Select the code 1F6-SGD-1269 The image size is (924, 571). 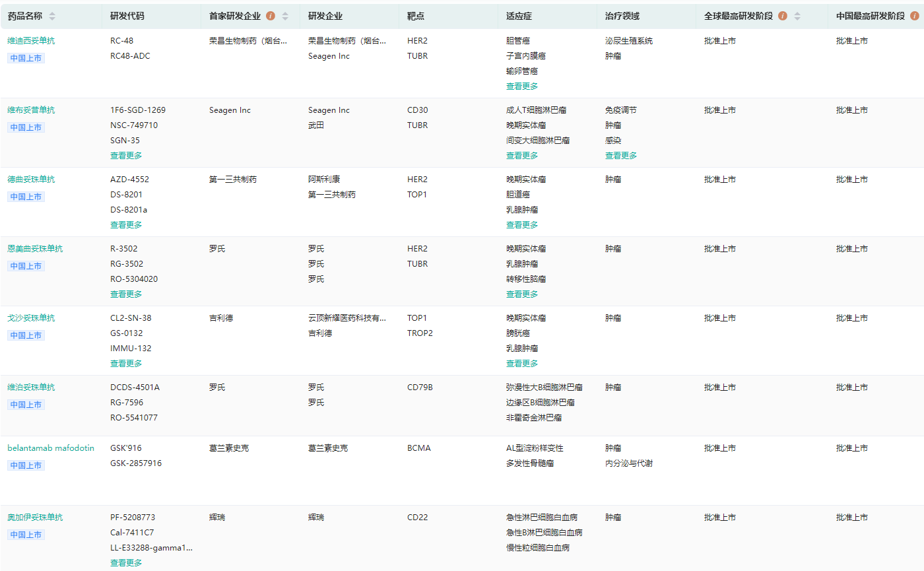pos(138,110)
